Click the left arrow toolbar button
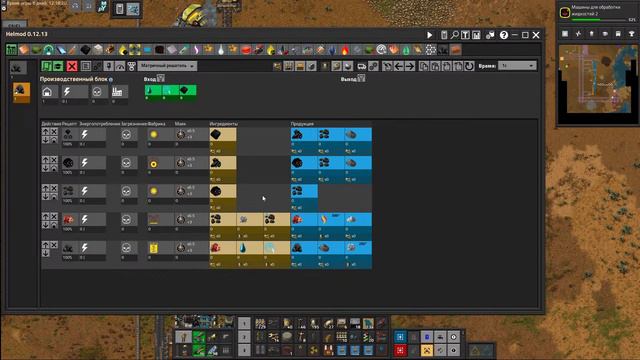This screenshot has width=640, height=360. (x=399, y=66)
